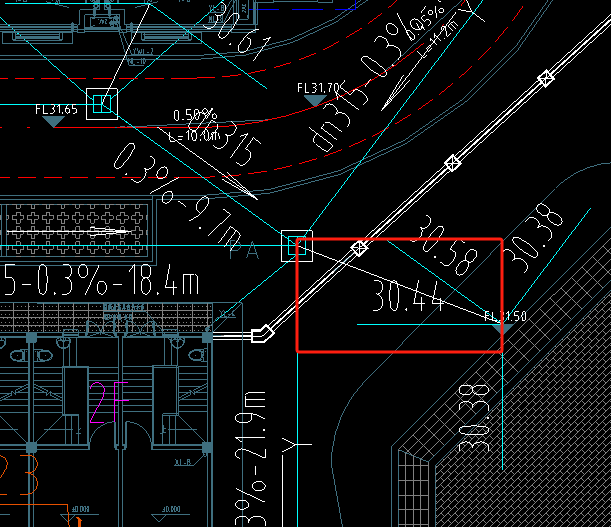Click the vertical 3%-21.9m pipe annotation
Viewport: 611px width, 527px height.
click(251, 458)
